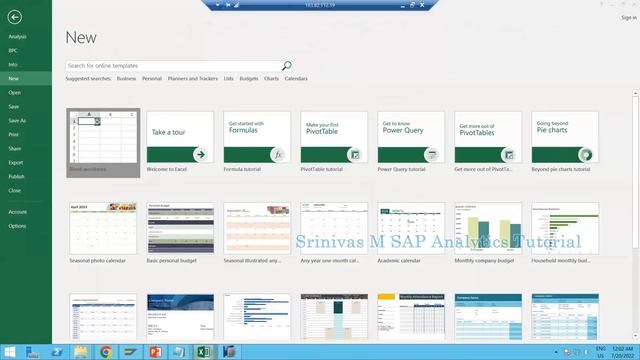Open the Take a tour template arrow icon
The width and height of the screenshot is (640, 360).
[x=200, y=155]
